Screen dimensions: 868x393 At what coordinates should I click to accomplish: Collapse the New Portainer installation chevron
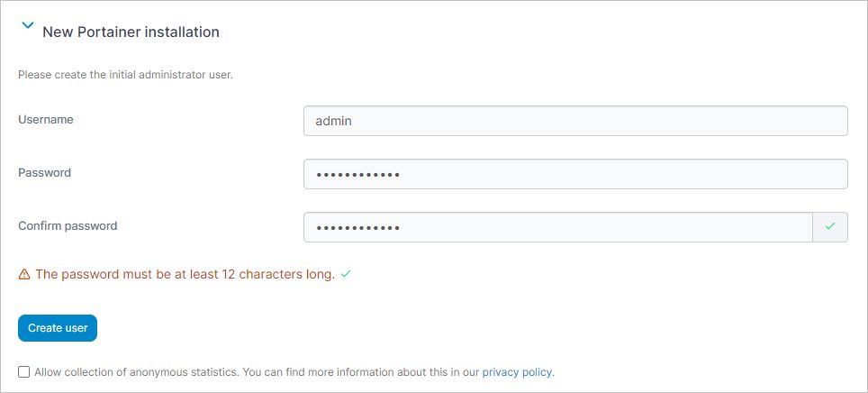[x=27, y=25]
